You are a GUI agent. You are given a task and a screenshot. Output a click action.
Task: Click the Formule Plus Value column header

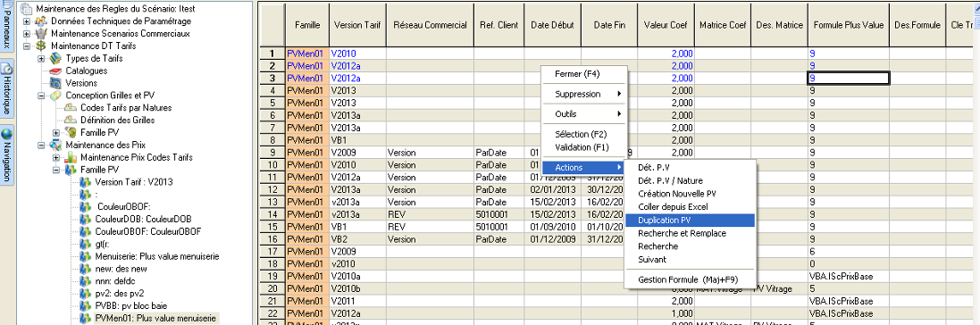click(848, 25)
